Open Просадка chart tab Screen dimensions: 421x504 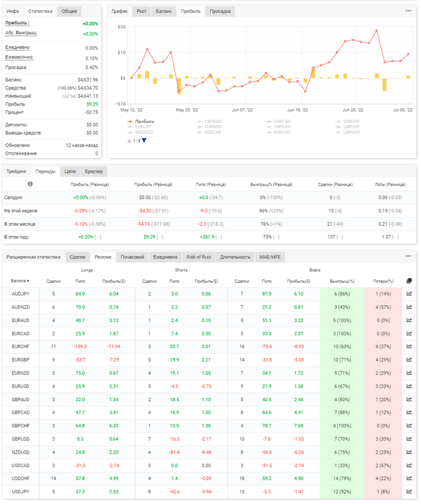(x=220, y=11)
